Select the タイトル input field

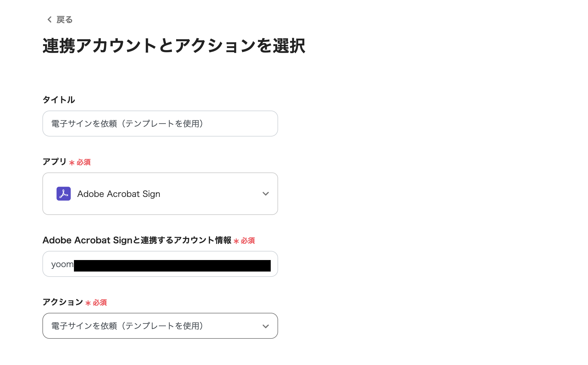point(160,124)
